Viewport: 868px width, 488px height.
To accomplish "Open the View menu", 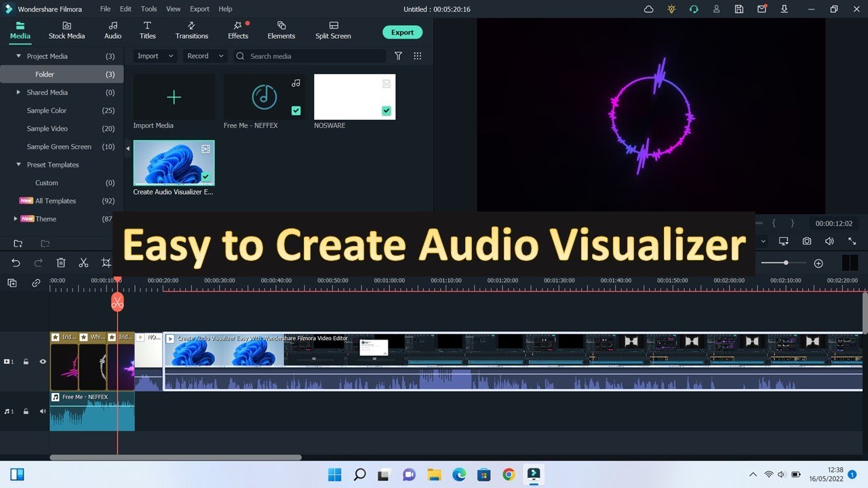I will coord(173,9).
